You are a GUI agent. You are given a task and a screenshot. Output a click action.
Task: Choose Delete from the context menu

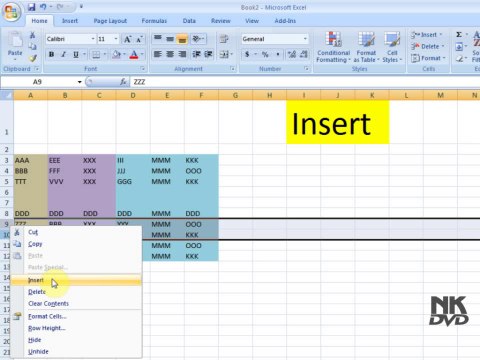pos(76,292)
